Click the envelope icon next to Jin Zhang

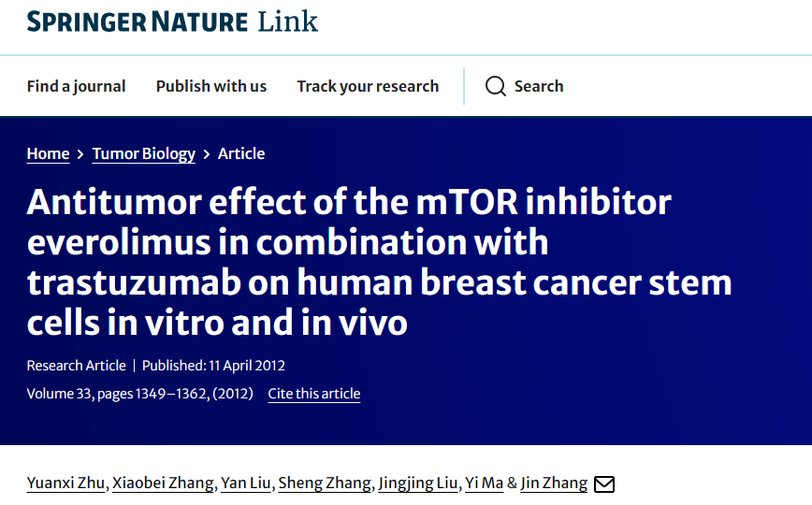(x=603, y=484)
